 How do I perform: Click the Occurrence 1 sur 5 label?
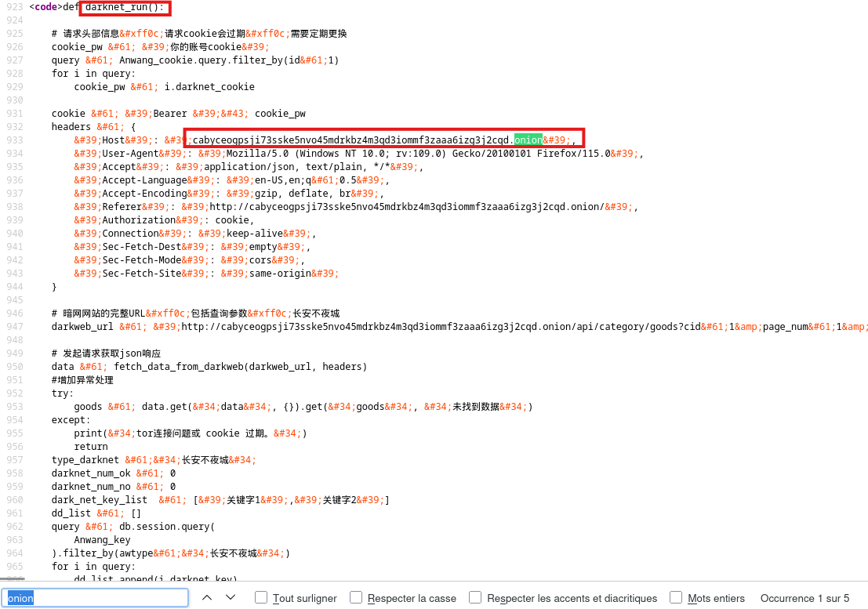(804, 598)
